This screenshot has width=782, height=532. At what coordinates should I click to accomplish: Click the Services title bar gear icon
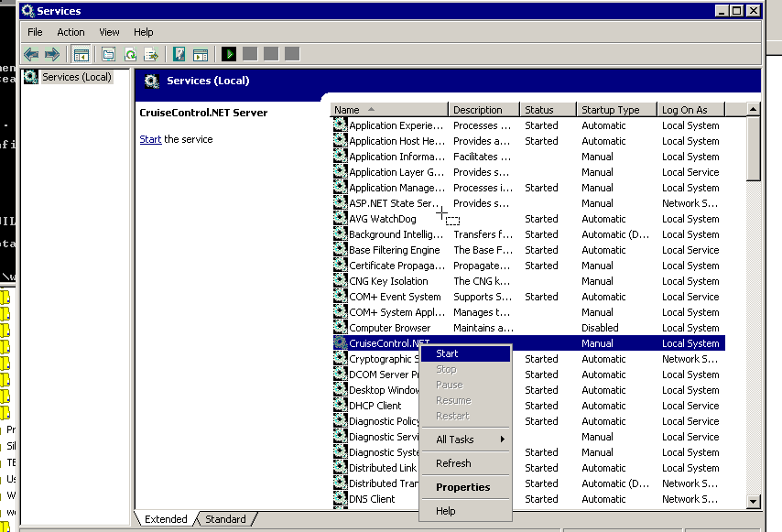27,10
